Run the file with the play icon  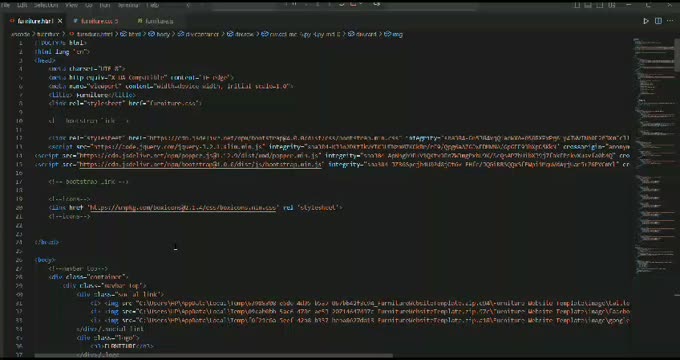646,21
